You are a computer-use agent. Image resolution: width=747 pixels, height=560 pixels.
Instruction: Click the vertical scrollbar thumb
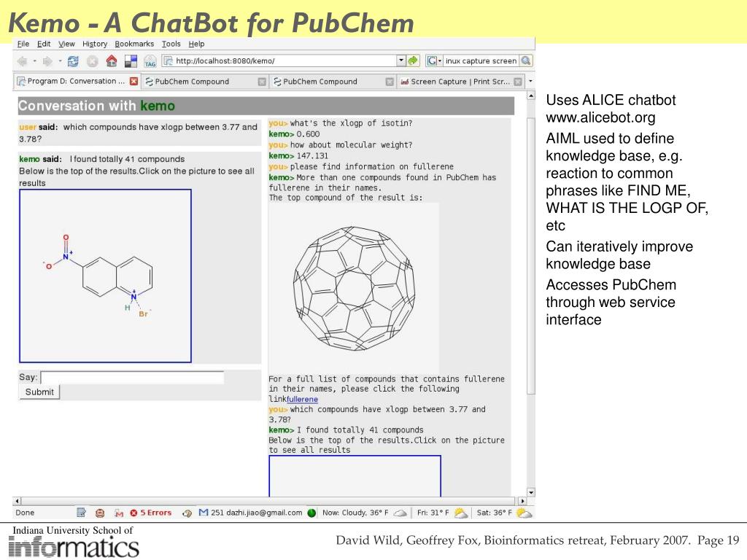click(531, 256)
